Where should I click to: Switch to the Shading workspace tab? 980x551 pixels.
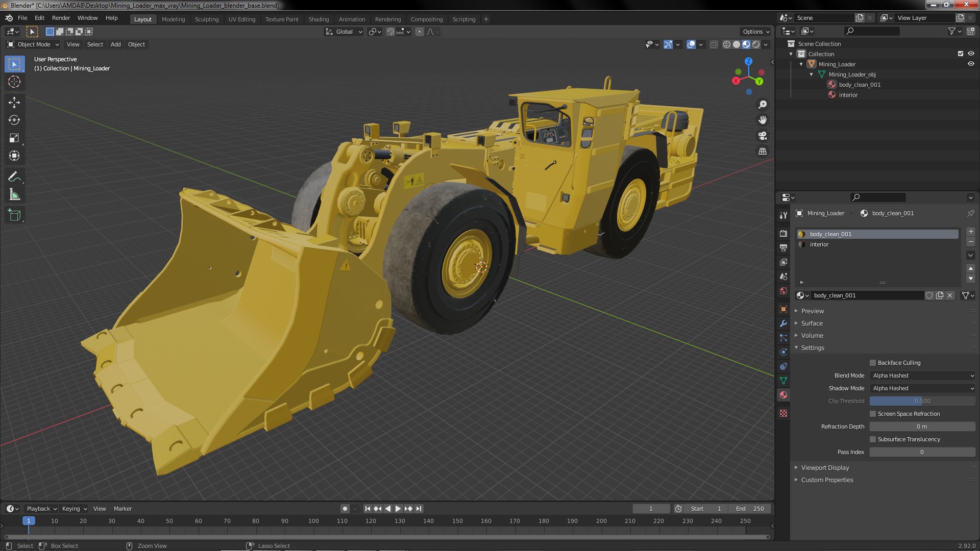click(318, 19)
